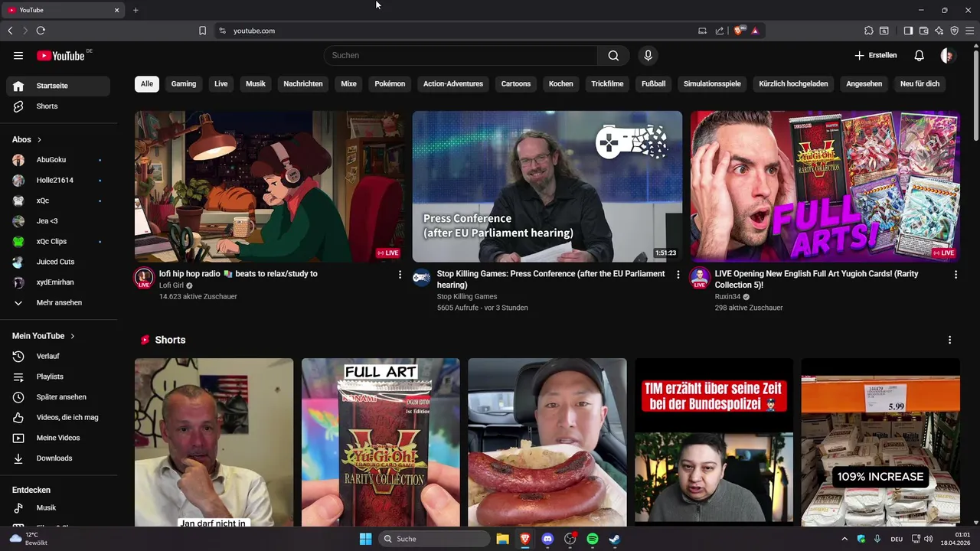Screen dimensions: 980x551
Task: Open options for LIVE Opening Yugioh video
Action: pyautogui.click(x=955, y=274)
